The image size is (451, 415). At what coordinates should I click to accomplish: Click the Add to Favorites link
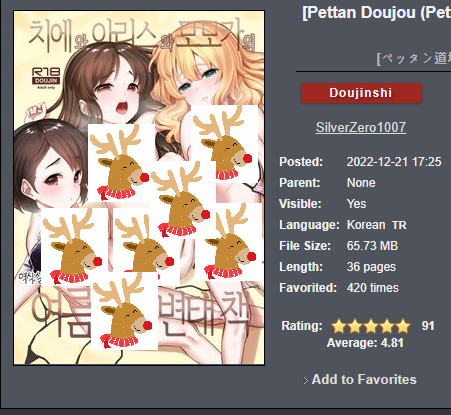[x=364, y=379]
